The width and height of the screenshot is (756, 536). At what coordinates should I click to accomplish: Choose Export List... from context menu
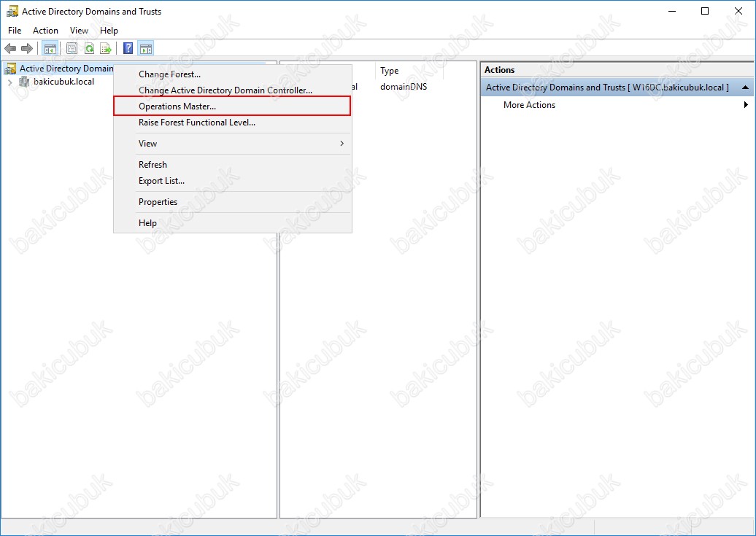pyautogui.click(x=232, y=181)
